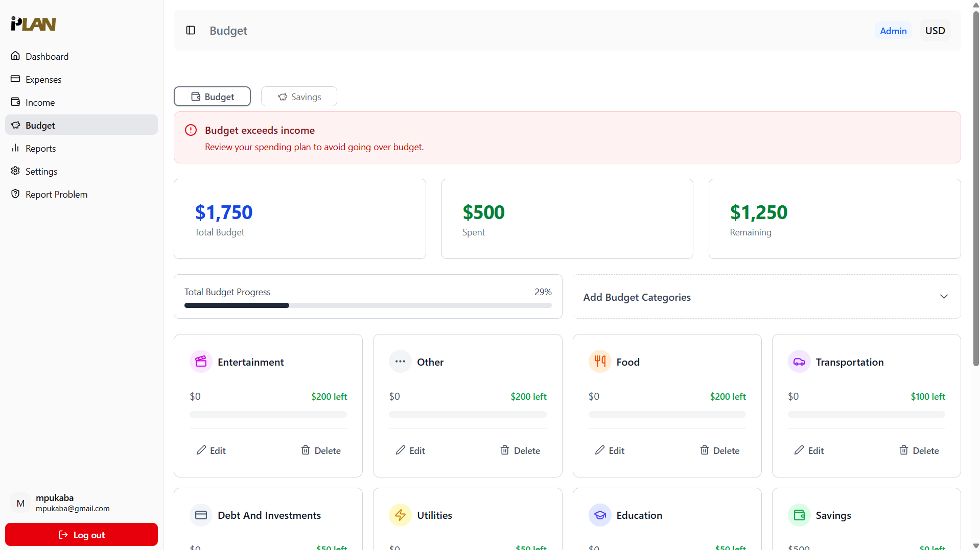Click the lightning icon on the Utilities card
Screen dimensions: 980x550
[x=400, y=515]
